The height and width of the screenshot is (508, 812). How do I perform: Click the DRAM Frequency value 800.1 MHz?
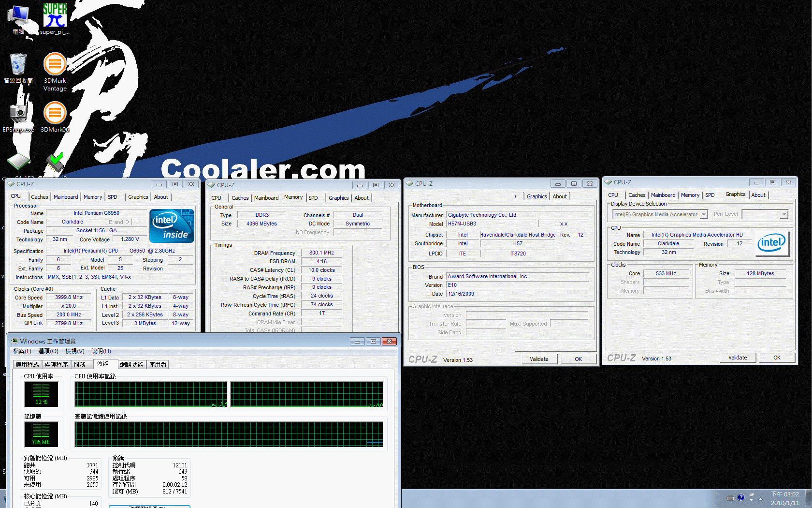coord(322,253)
